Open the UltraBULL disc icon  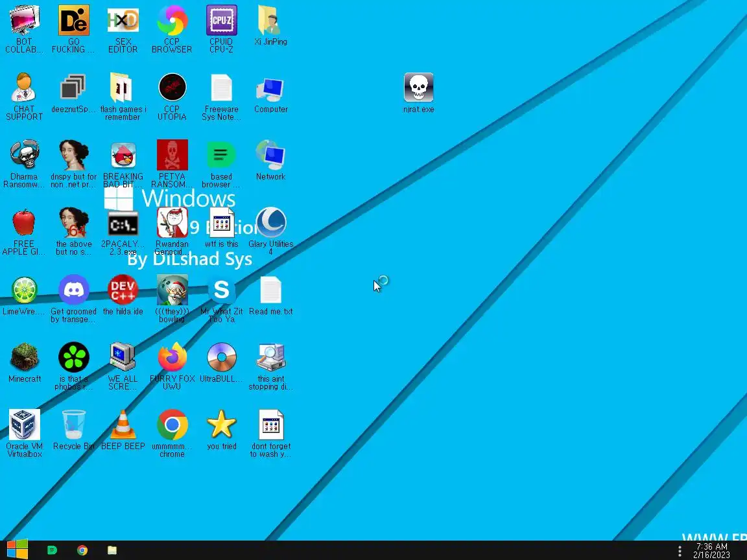pyautogui.click(x=222, y=363)
